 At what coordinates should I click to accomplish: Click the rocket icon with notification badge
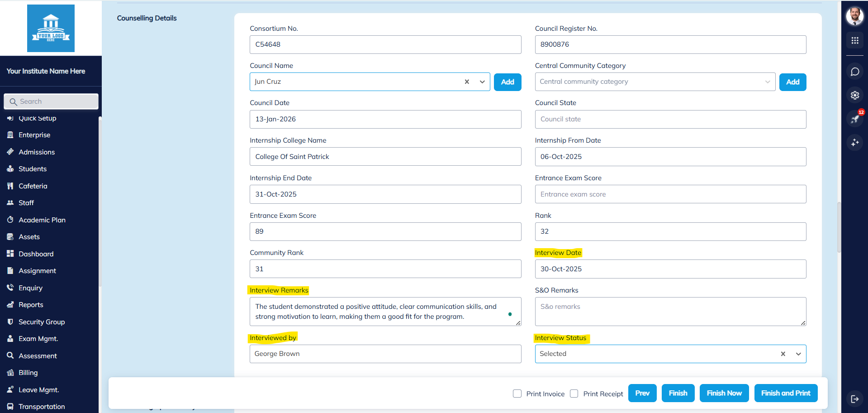coord(854,119)
